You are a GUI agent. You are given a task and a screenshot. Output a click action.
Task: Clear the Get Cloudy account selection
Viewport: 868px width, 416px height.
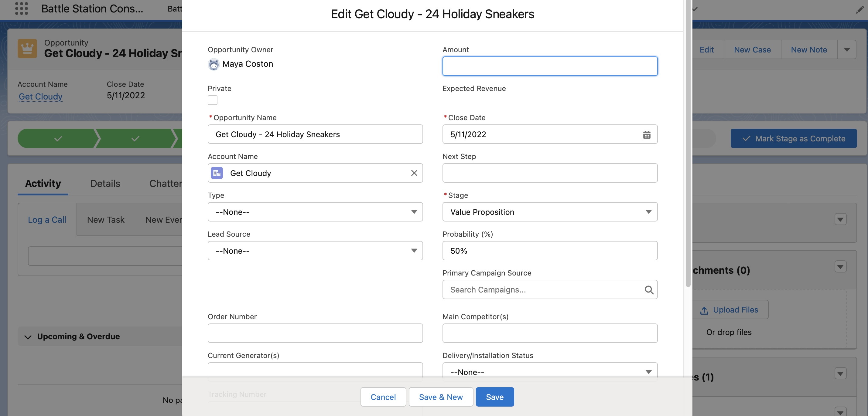[414, 173]
